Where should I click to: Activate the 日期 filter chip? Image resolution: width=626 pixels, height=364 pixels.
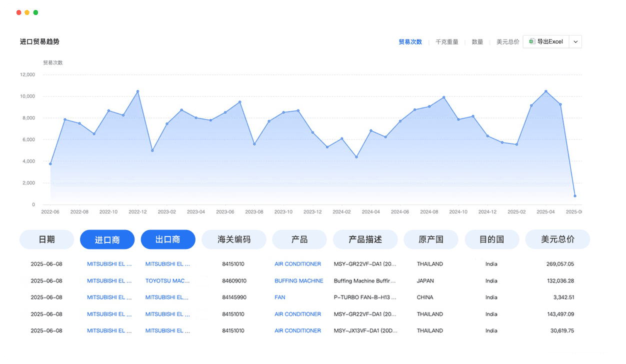point(46,239)
